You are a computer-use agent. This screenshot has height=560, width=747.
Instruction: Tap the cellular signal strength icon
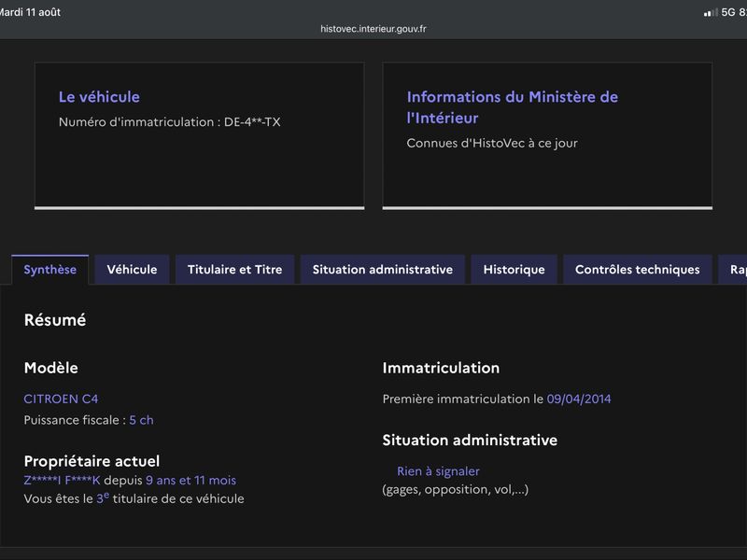coord(711,12)
